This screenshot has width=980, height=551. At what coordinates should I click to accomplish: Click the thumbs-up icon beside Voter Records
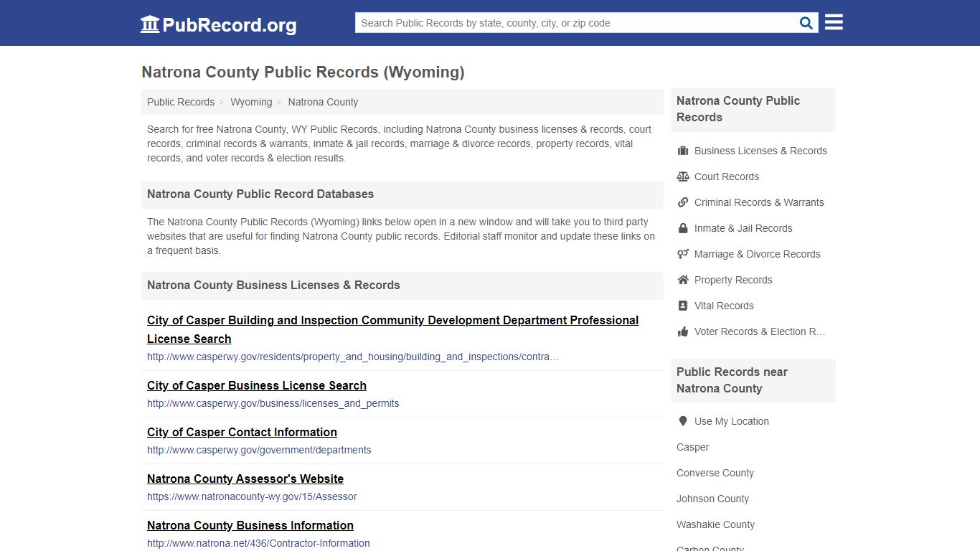click(x=683, y=331)
